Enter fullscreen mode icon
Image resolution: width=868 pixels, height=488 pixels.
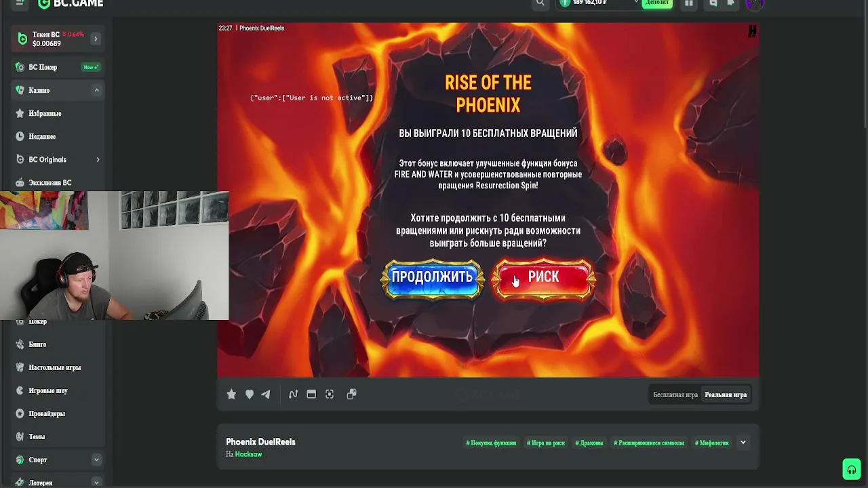pyautogui.click(x=330, y=394)
